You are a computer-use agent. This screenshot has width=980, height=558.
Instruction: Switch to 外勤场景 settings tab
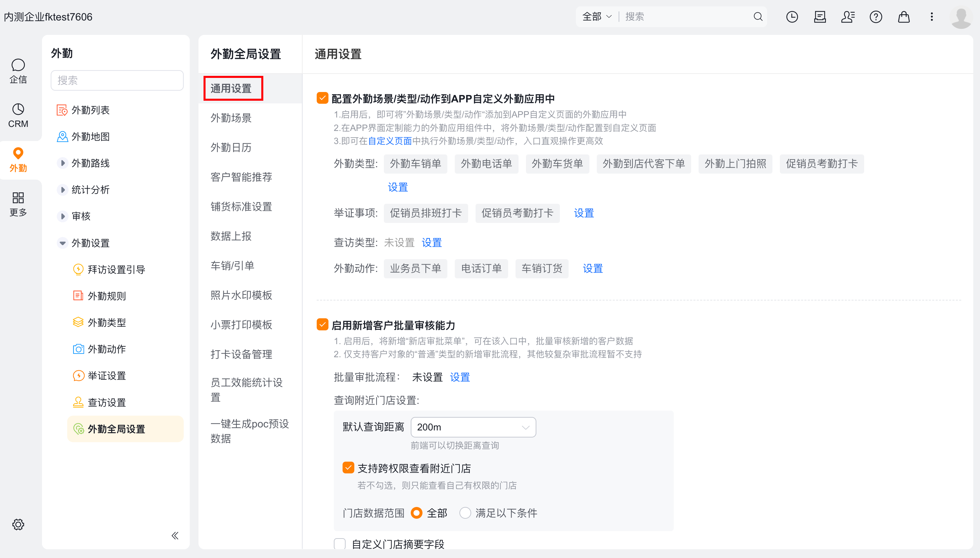250,118
